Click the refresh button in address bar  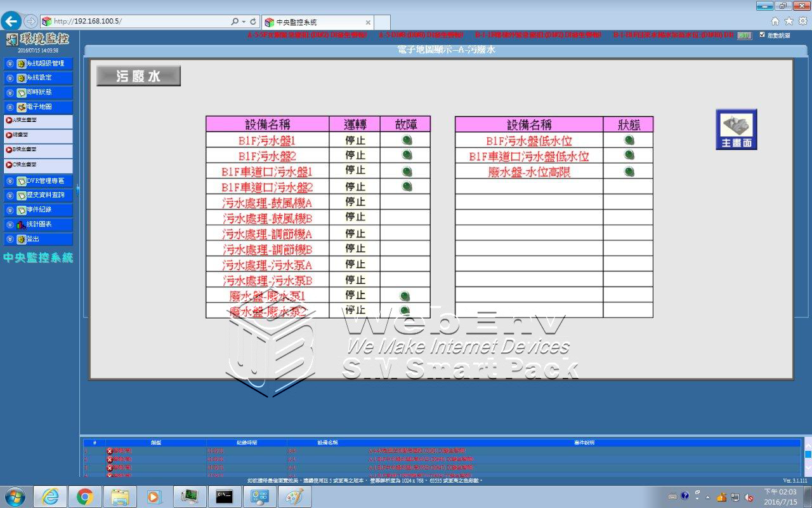[253, 22]
